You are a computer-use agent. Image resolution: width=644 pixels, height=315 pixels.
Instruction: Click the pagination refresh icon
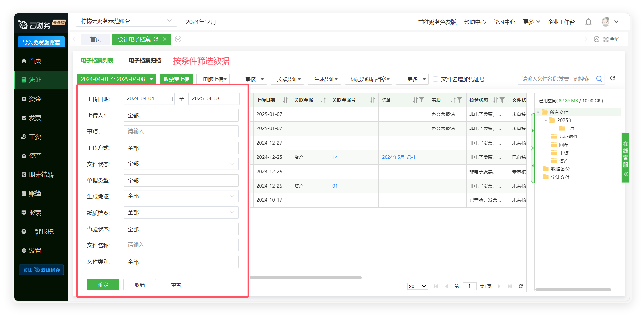tap(520, 286)
